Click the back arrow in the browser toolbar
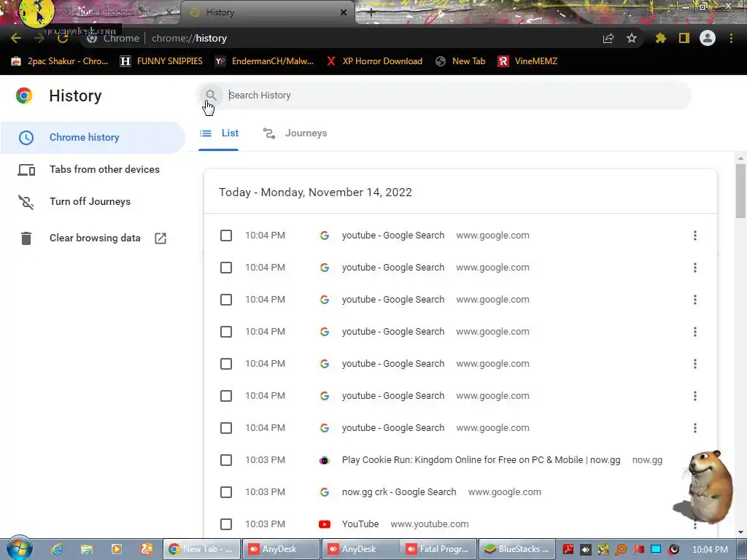The width and height of the screenshot is (747, 560). click(x=16, y=38)
